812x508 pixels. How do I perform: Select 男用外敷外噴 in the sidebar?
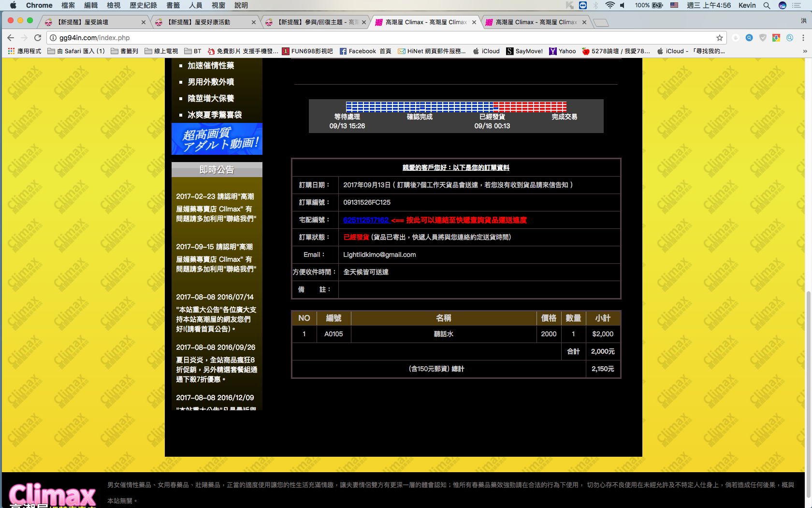[211, 82]
